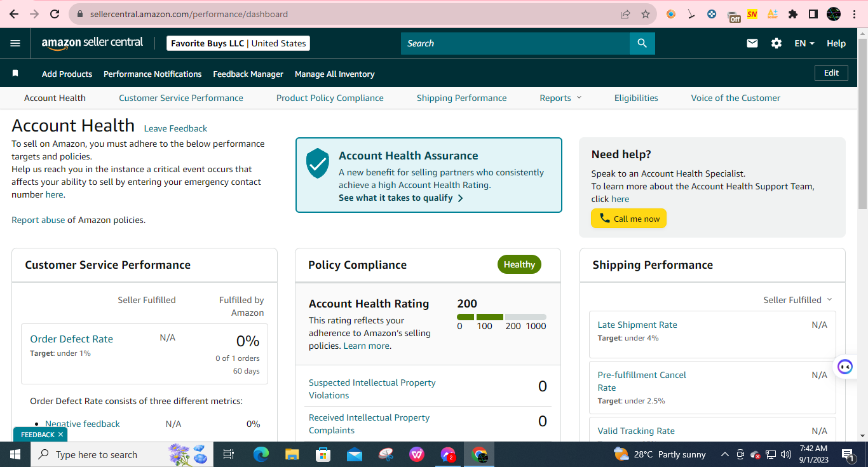The image size is (868, 467).
Task: Open the Order Defect Rate link
Action: pos(72,339)
